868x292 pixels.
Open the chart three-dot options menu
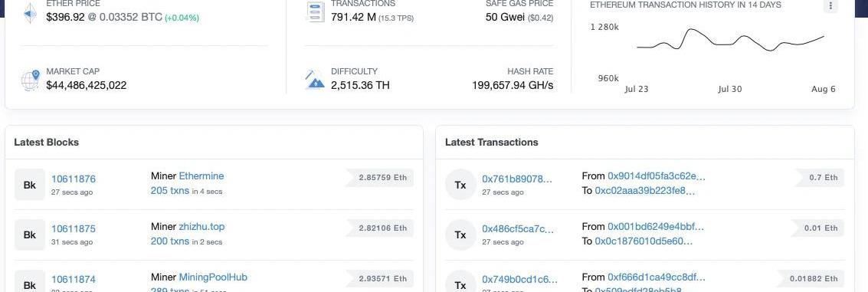(830, 5)
